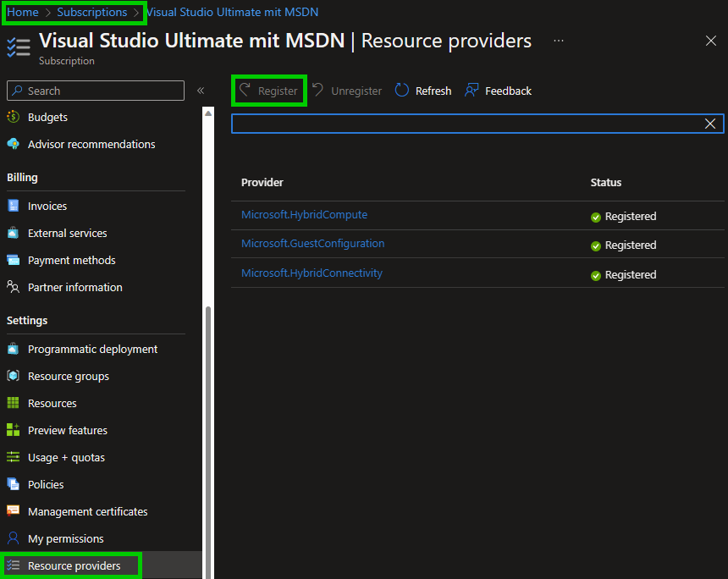
Task: Click the Feedback person icon
Action: (472, 90)
